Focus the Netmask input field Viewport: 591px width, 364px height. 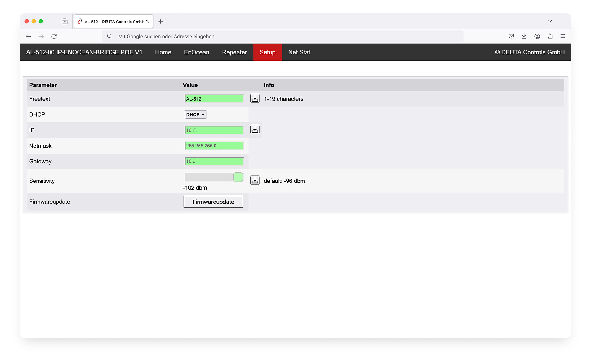tap(214, 146)
